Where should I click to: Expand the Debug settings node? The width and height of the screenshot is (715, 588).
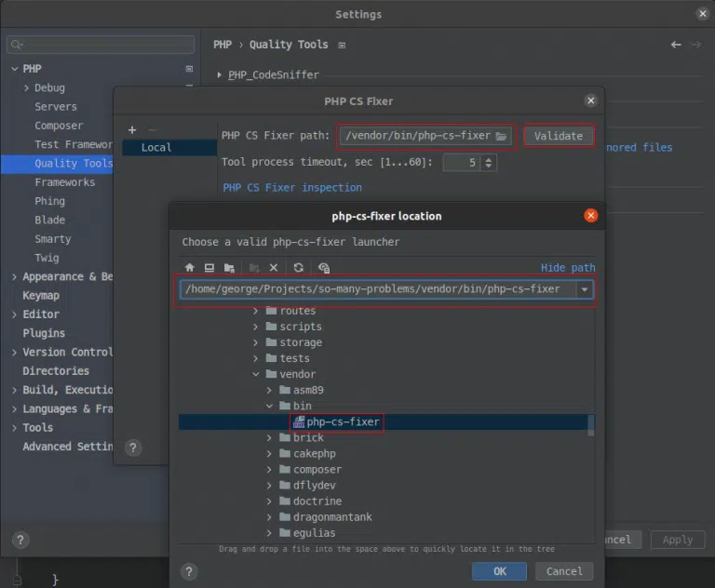(x=26, y=88)
